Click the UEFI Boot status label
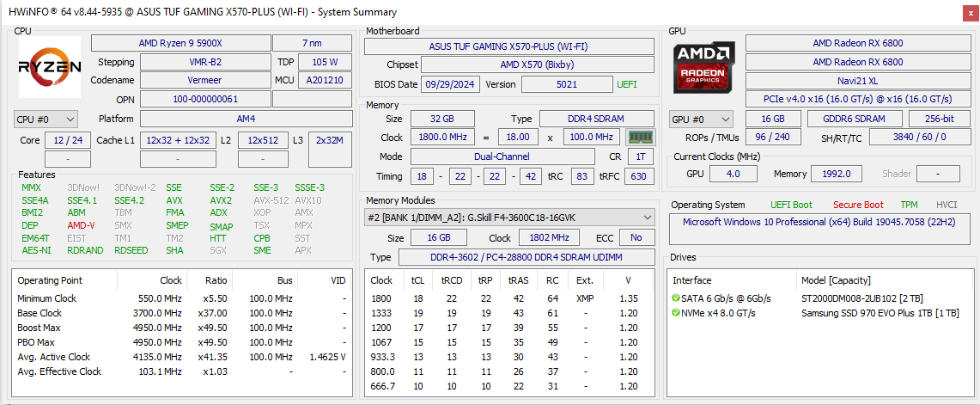 (791, 205)
